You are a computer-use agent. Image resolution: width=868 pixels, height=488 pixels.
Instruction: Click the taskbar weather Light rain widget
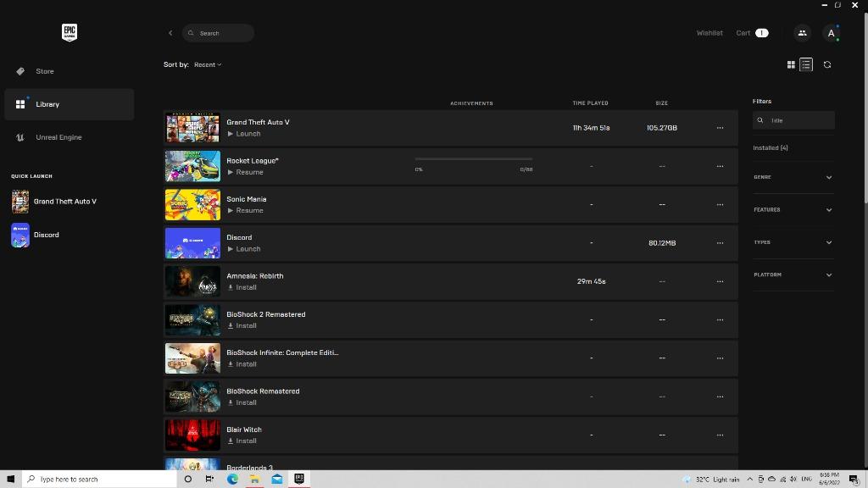point(712,480)
